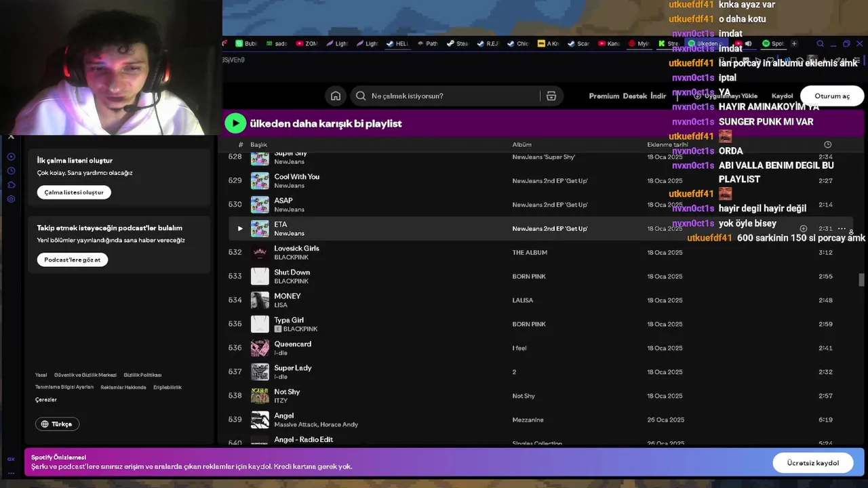Switch to the Bubl browser tab
This screenshot has width=868, height=488.
[246, 43]
